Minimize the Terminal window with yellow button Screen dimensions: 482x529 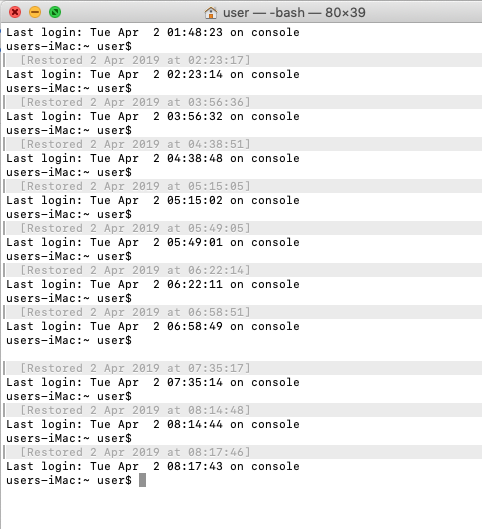pyautogui.click(x=35, y=12)
